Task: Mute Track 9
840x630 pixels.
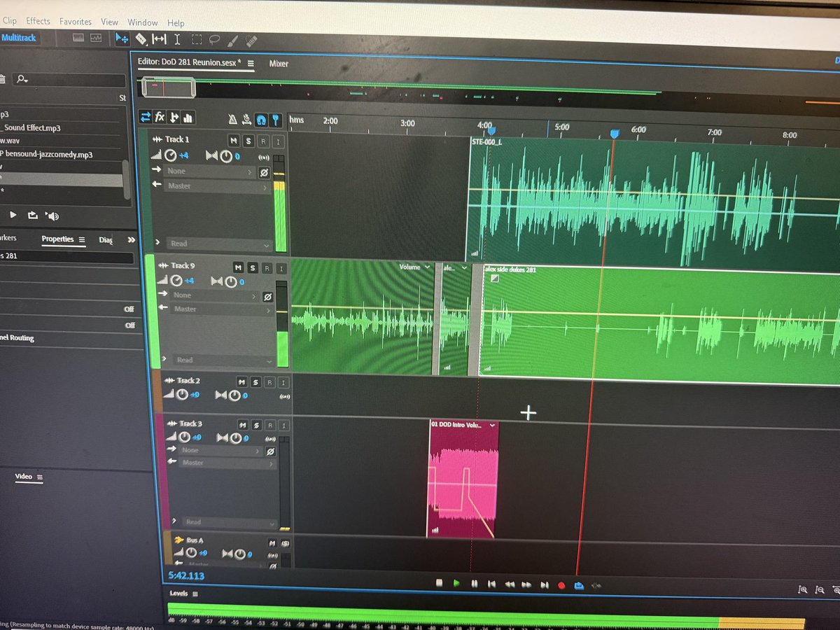Action: coord(238,267)
